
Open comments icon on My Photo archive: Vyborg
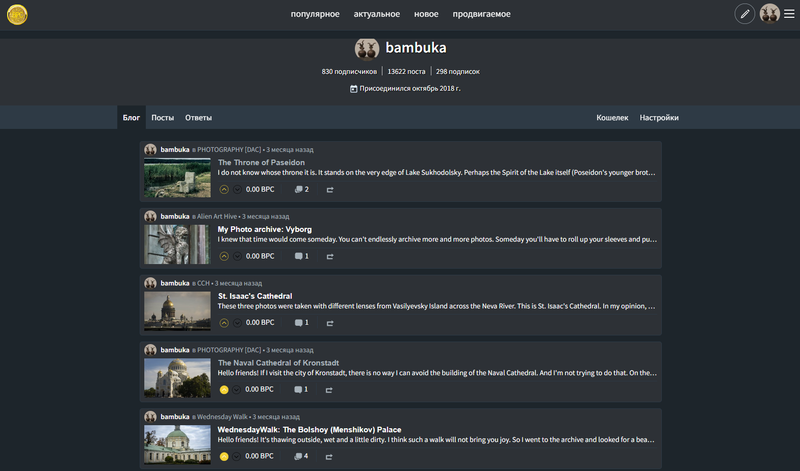(301, 256)
